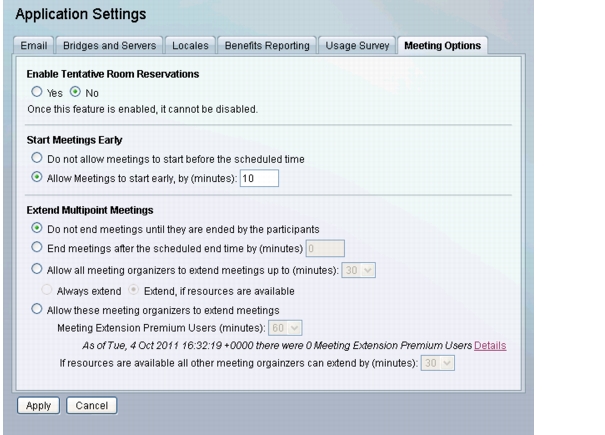Choose End meetings after scheduled end time
This screenshot has width=605, height=435.
click(x=37, y=247)
